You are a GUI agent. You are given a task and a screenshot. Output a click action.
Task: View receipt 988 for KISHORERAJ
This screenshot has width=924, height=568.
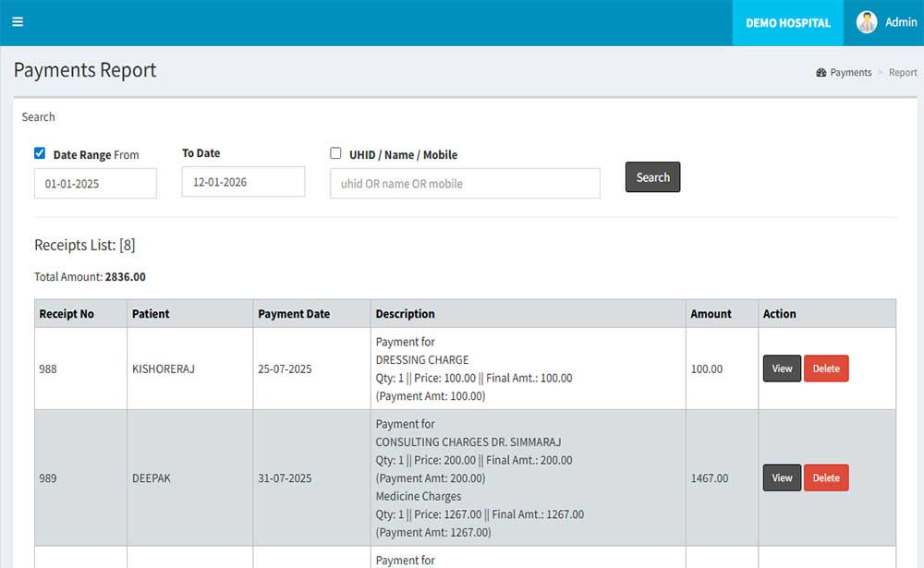click(x=782, y=369)
